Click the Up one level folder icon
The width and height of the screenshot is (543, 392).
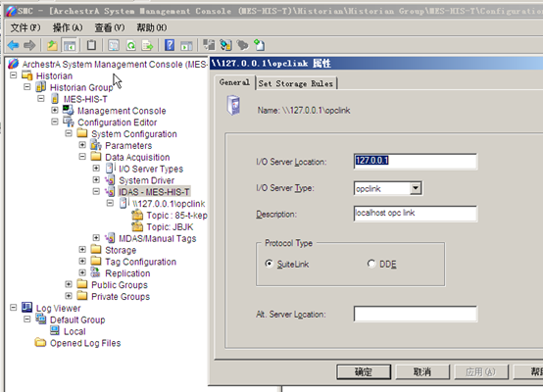[52, 45]
